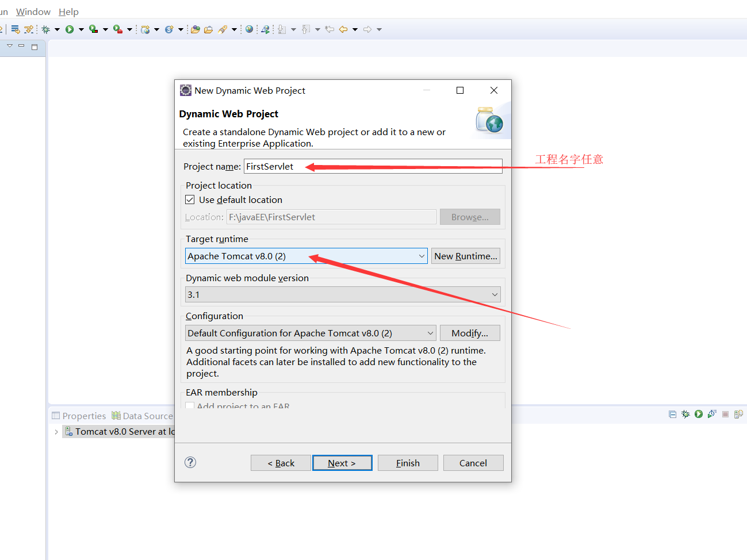Viewport: 747px width, 560px height.
Task: Click the Next Annotation icon in toolbar
Action: (282, 29)
